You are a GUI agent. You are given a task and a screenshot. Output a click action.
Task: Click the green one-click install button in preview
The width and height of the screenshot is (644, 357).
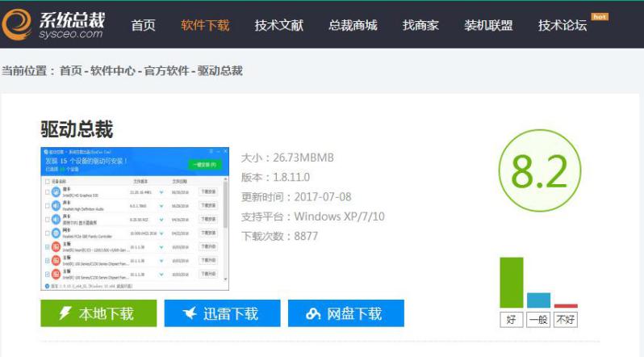coord(205,165)
